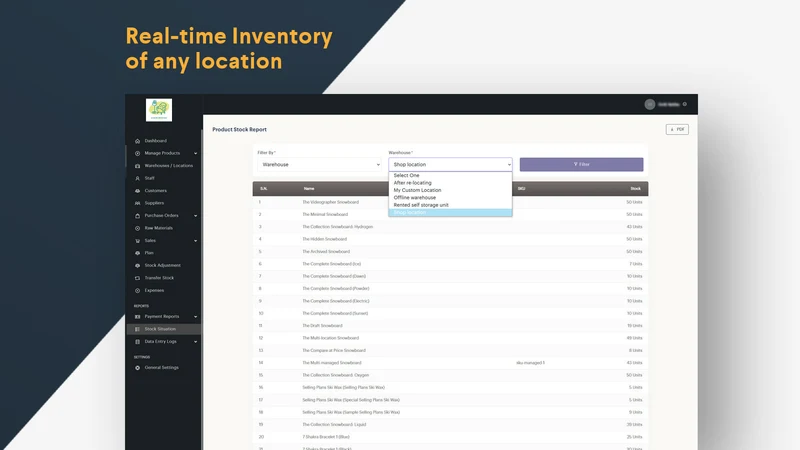Screen dimensions: 800x450
Task: Click the Sales cart icon
Action: pos(137,241)
